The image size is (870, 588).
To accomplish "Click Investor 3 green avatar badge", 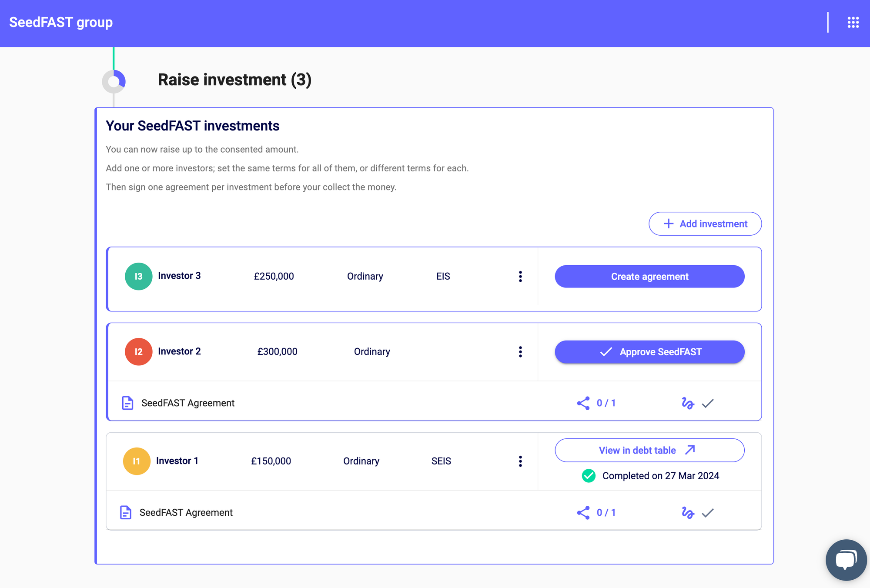I will click(x=138, y=277).
